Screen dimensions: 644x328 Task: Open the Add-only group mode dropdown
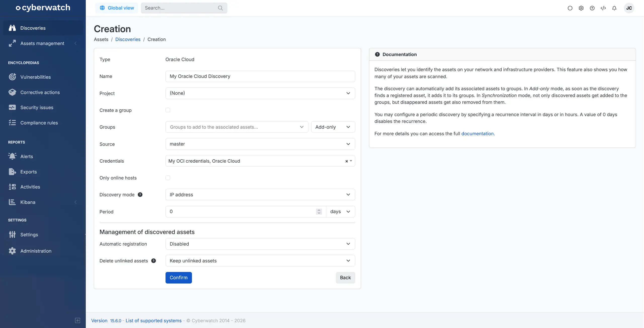click(x=333, y=127)
